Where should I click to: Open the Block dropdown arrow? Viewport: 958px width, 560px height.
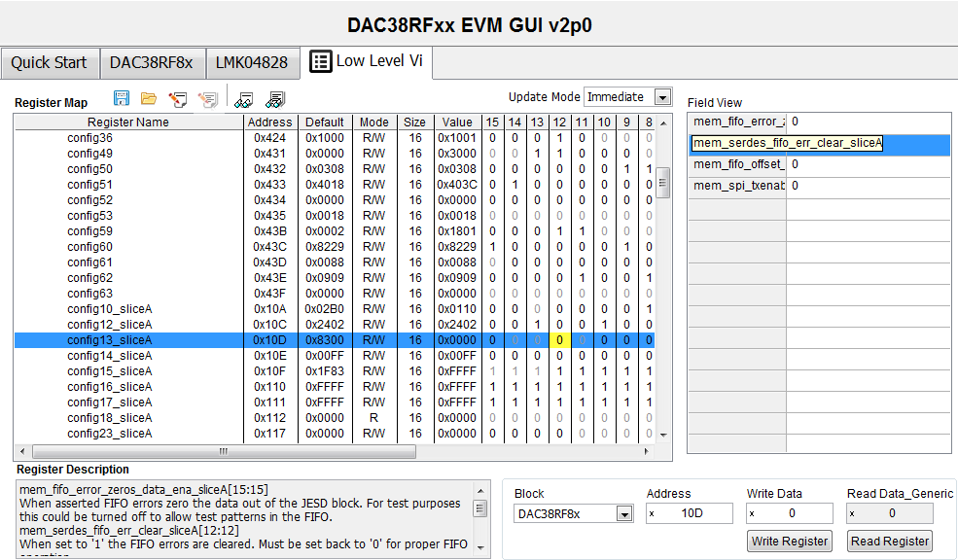[623, 514]
